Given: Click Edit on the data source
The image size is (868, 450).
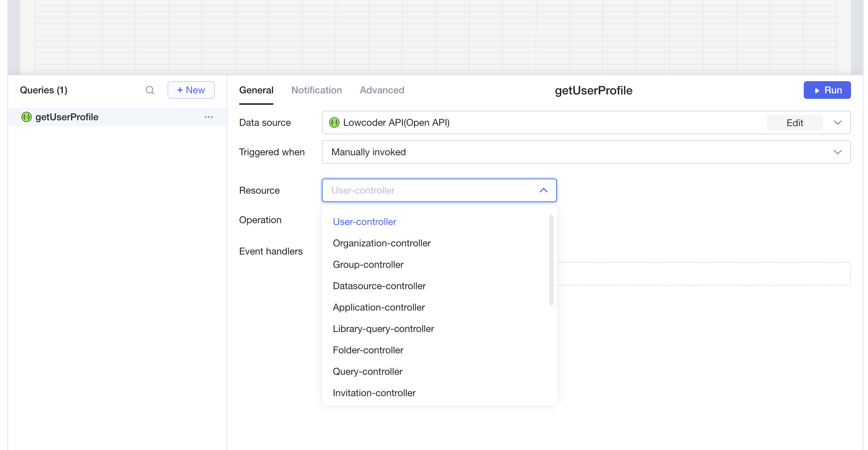Looking at the screenshot, I should [794, 123].
